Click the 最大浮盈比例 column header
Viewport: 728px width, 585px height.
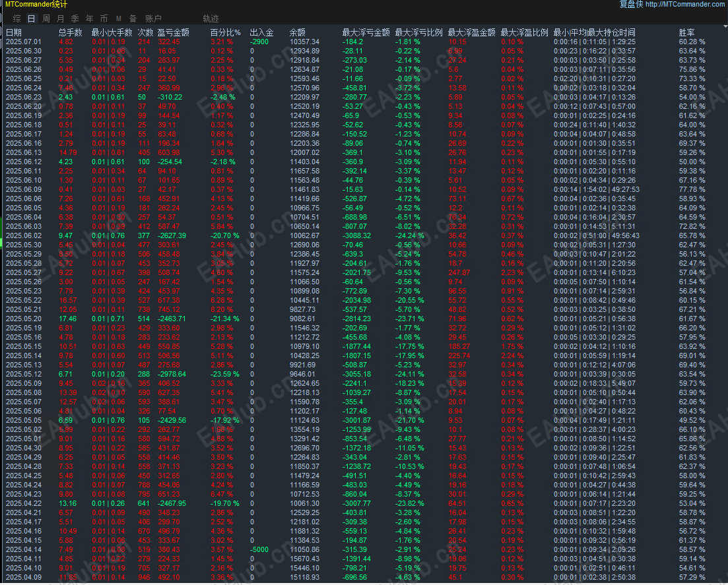click(x=525, y=32)
